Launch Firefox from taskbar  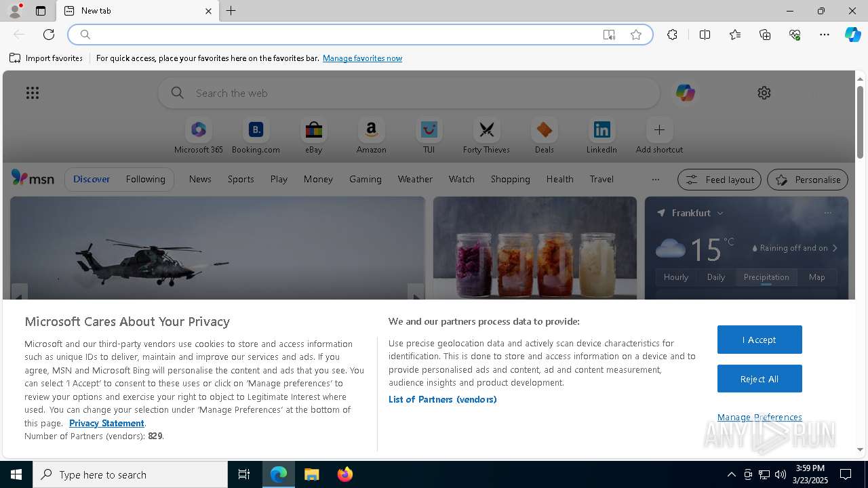pyautogui.click(x=345, y=474)
